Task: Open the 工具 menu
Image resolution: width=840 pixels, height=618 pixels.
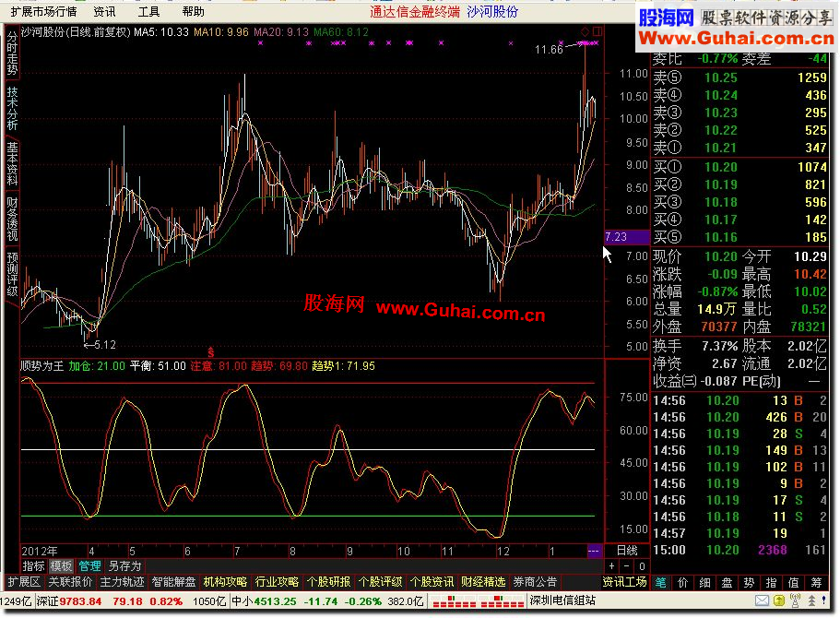Action: tap(148, 11)
